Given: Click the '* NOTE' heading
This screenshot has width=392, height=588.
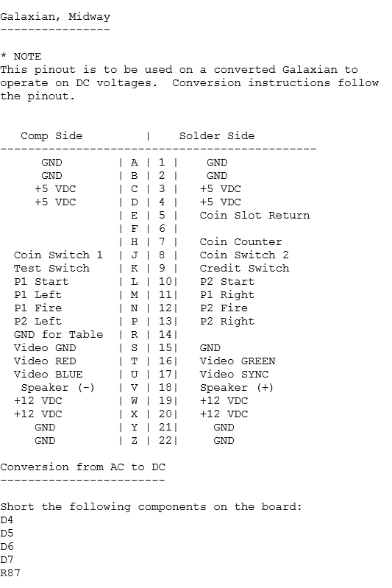Looking at the screenshot, I should (21, 57).
